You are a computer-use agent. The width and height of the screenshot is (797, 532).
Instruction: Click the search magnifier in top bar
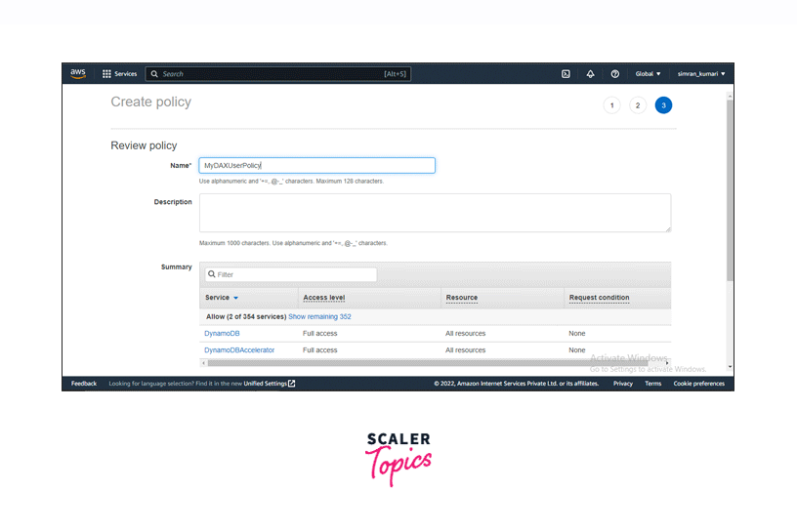coord(154,73)
